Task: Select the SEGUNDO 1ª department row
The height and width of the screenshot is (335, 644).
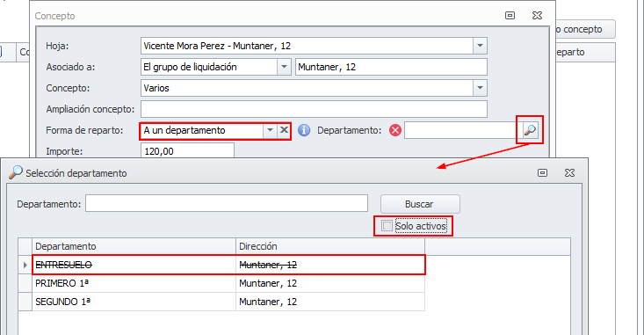Action: coord(228,302)
